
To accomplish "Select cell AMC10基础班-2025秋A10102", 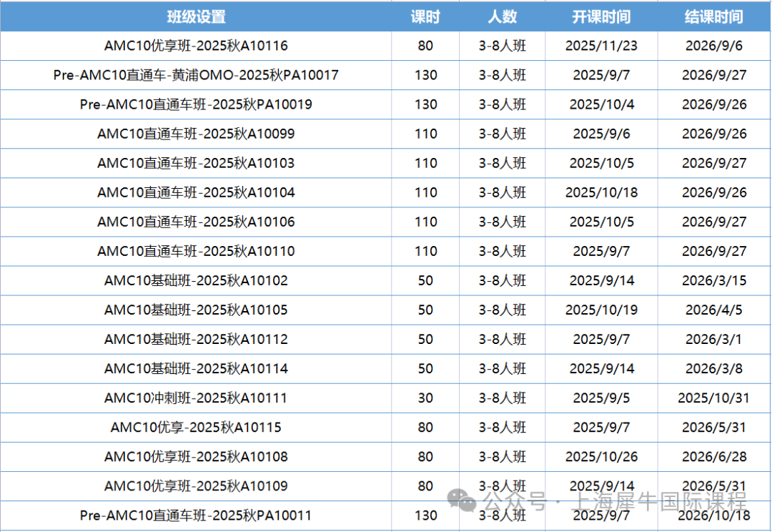I will coord(196,280).
